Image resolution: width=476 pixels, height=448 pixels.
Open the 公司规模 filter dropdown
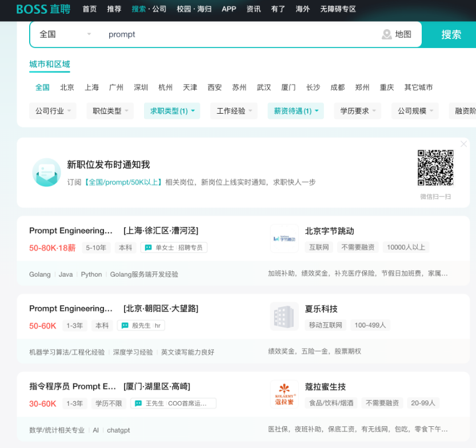tap(415, 111)
